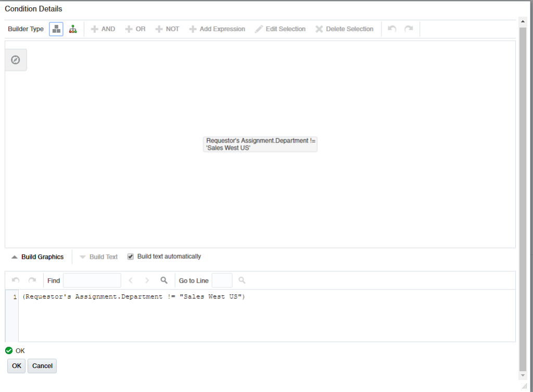Undo in the text editor toolbar

[16, 280]
